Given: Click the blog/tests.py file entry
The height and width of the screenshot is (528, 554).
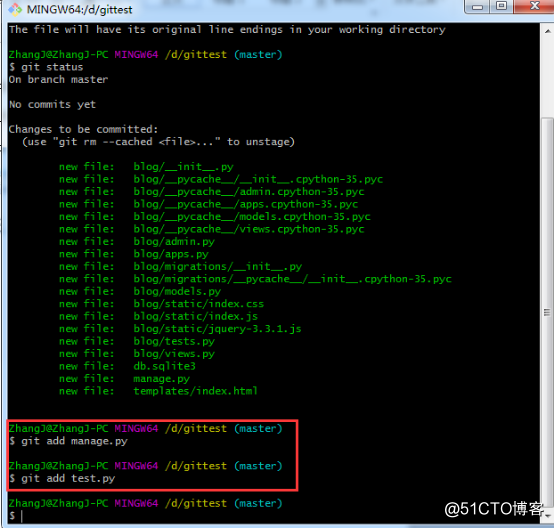Looking at the screenshot, I should 137,341.
